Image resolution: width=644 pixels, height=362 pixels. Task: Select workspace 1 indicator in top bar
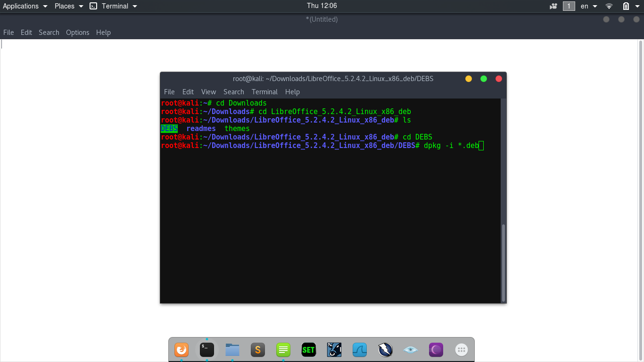569,6
